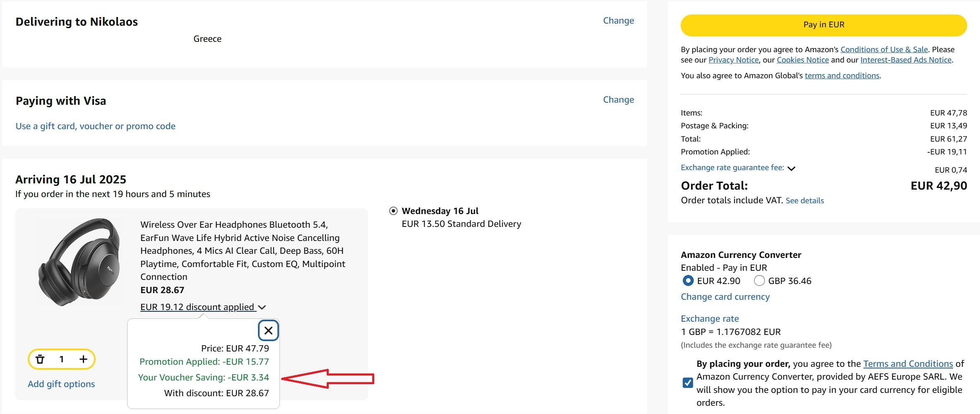Click See details for VAT
The width and height of the screenshot is (980, 414).
click(x=804, y=201)
